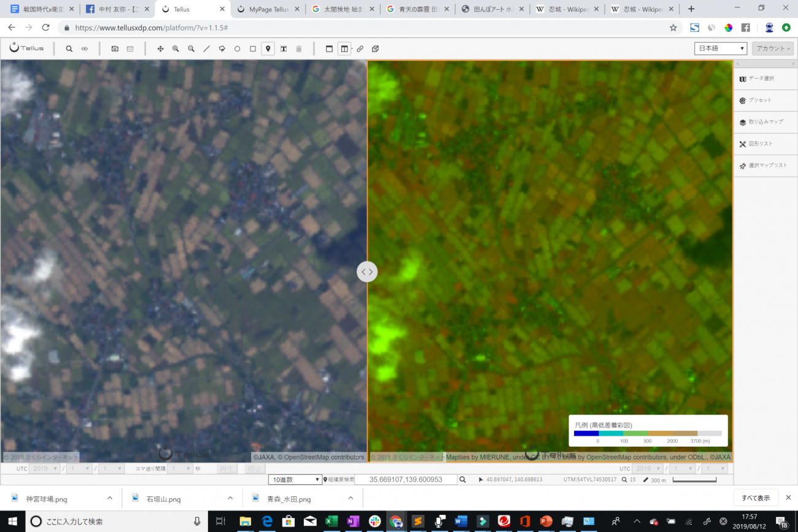Open a new browser tab
Image resolution: width=798 pixels, height=532 pixels.
pos(691,9)
